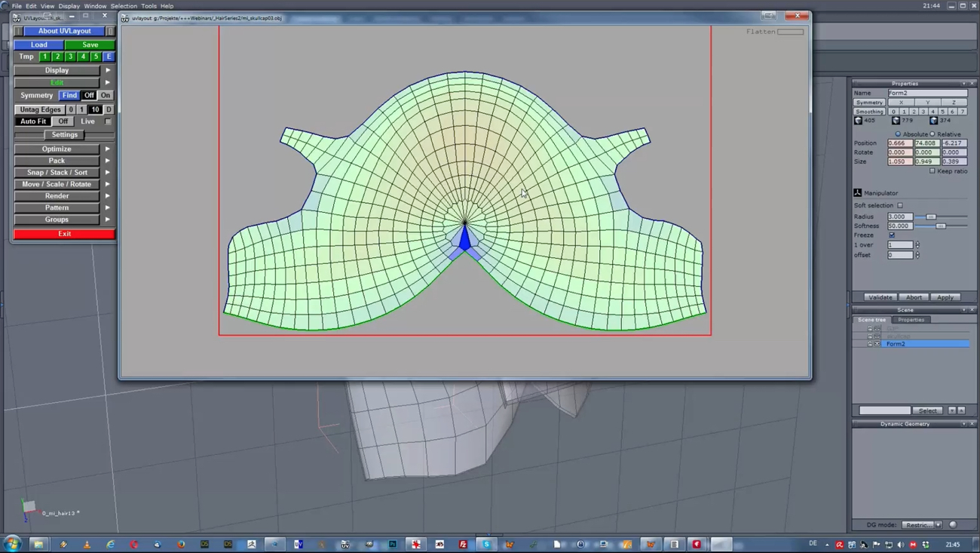Screen dimensions: 980x553
Task: Open FileZilla from the taskbar
Action: [463, 544]
